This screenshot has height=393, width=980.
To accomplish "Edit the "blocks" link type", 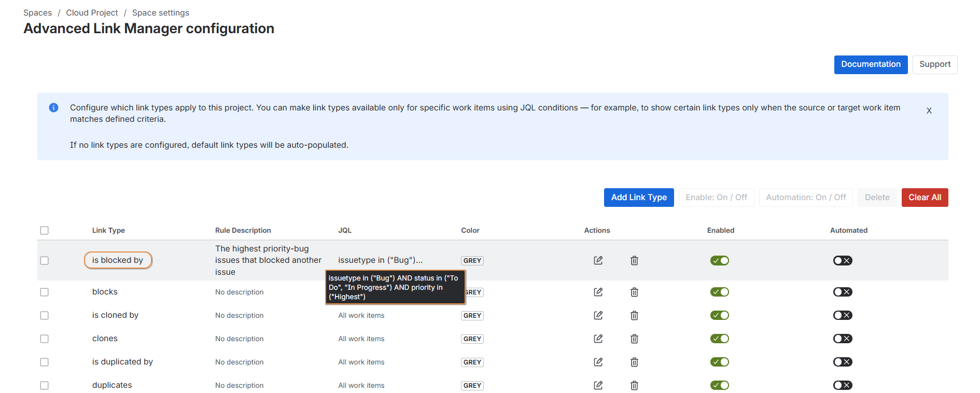I will 598,292.
